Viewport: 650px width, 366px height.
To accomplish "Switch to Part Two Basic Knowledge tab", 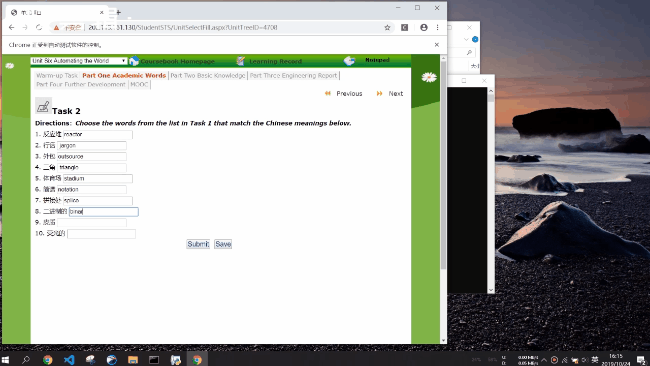I will pos(208,75).
